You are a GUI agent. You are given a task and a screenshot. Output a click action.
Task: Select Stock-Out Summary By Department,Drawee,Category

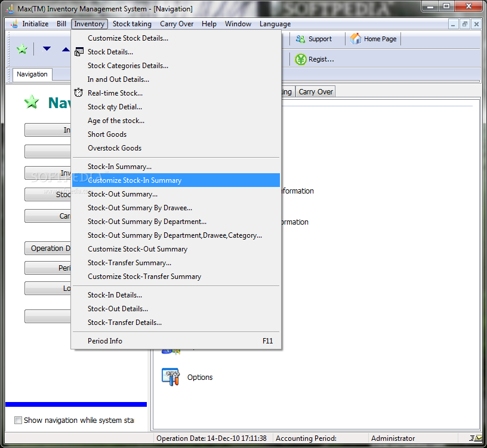pyautogui.click(x=176, y=235)
